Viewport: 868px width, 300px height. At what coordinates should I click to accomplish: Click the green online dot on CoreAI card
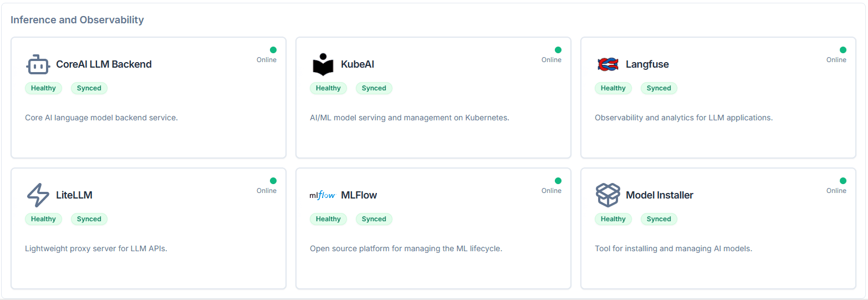[x=273, y=50]
